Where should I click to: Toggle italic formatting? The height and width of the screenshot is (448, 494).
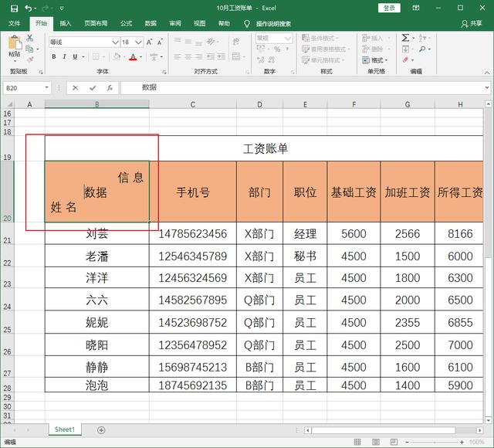coord(64,56)
